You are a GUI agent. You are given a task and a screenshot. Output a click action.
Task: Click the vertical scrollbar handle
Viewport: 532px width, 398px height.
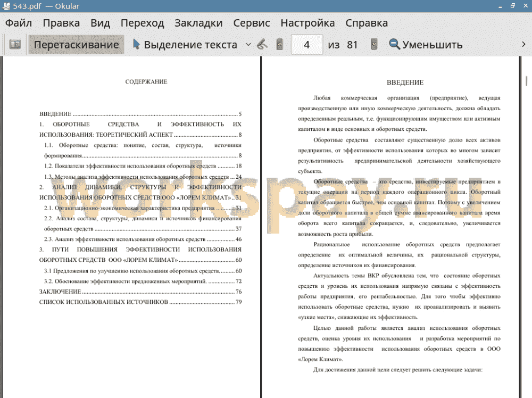526,81
